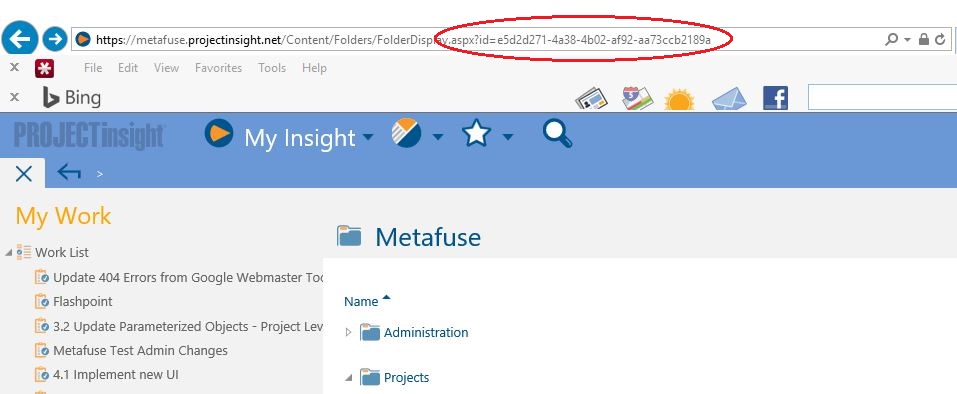957x394 pixels.
Task: Click the page refresh icon
Action: (x=940, y=40)
